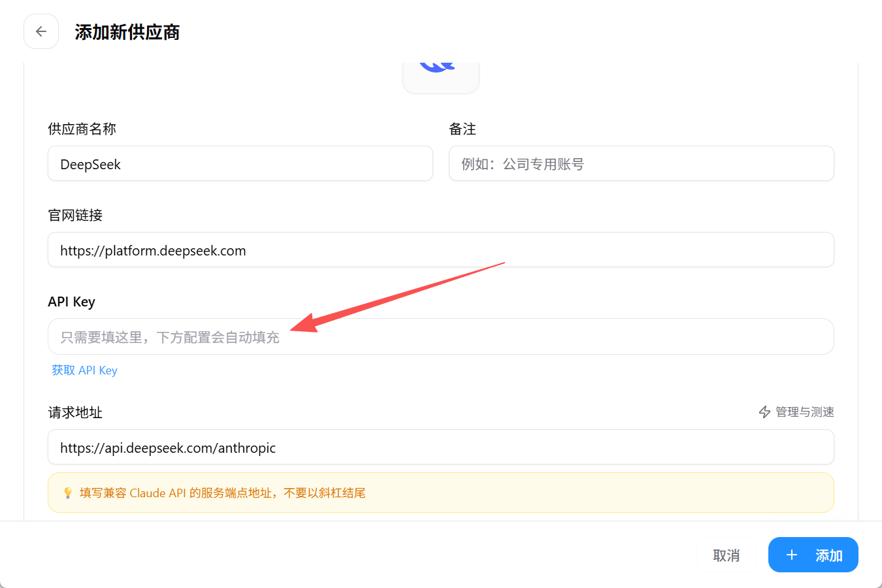
Task: Open the 获取 API Key link
Action: [x=84, y=370]
